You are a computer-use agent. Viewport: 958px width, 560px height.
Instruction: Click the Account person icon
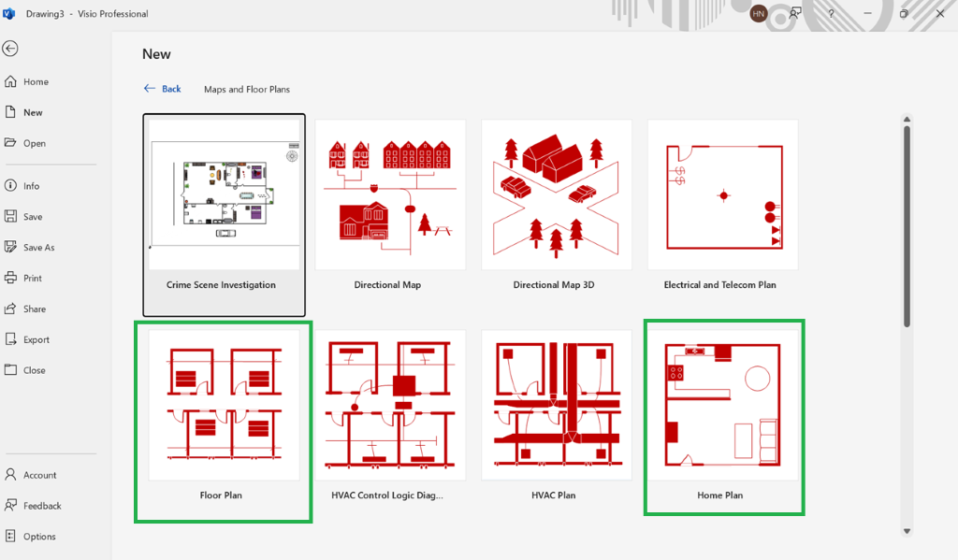pyautogui.click(x=10, y=475)
